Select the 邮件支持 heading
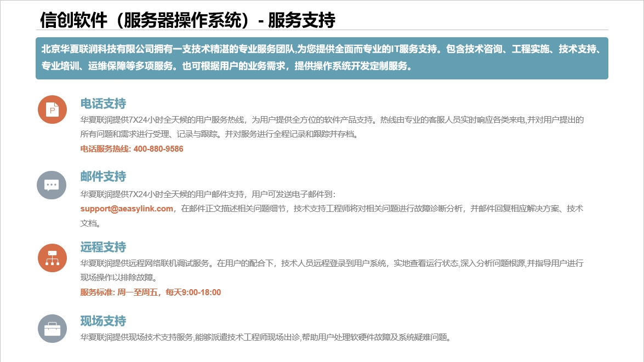 coord(103,176)
